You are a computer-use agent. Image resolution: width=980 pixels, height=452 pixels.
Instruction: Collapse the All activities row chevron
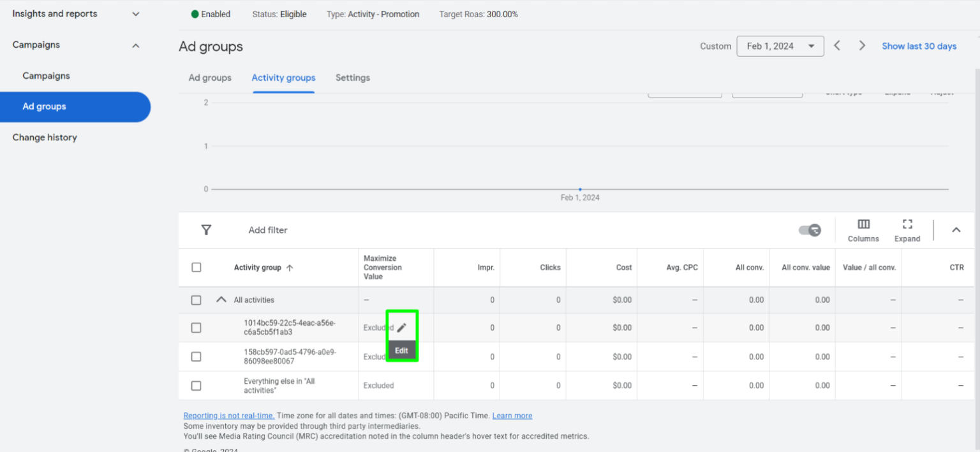[x=221, y=300]
